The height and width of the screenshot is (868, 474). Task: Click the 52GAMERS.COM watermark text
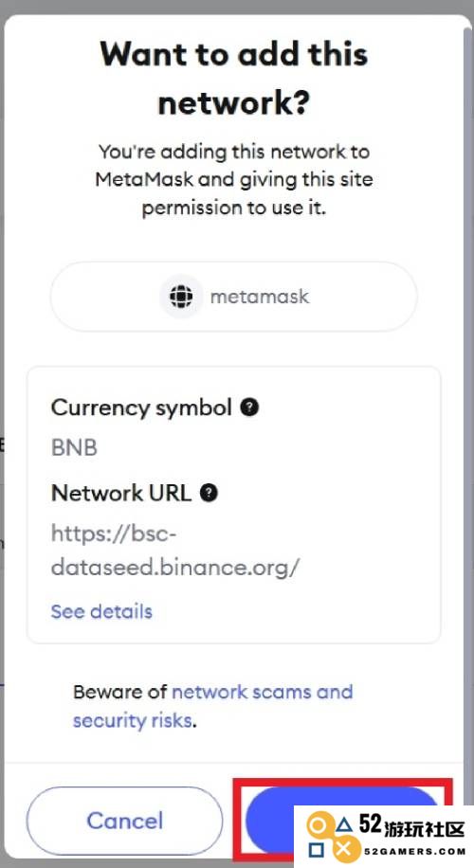point(414,851)
